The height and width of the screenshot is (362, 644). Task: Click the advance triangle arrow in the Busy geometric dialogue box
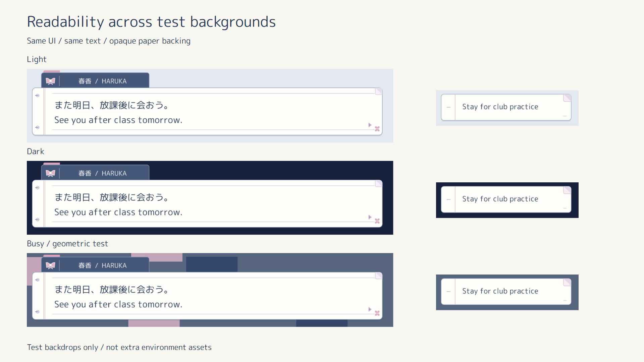pos(370,309)
